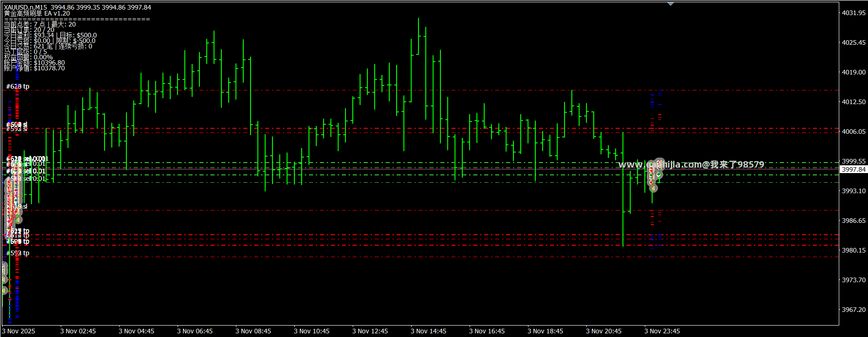
Task: Click the 4006.05 price scale label
Action: click(x=853, y=132)
